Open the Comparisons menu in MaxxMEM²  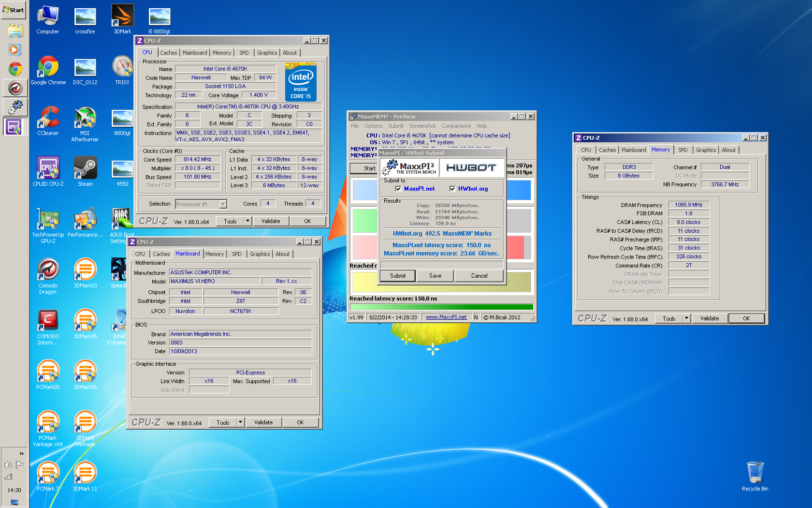coord(456,126)
